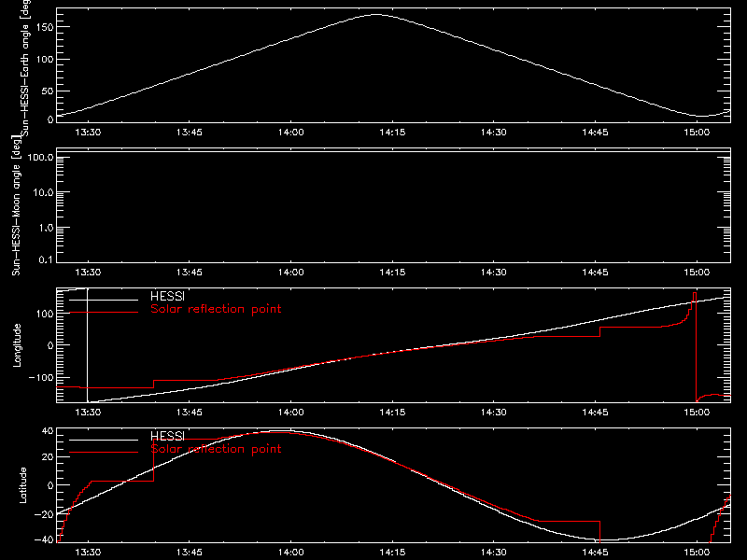Click red legend line in Latitude plot
This screenshot has width=747, height=560.
pyautogui.click(x=104, y=453)
